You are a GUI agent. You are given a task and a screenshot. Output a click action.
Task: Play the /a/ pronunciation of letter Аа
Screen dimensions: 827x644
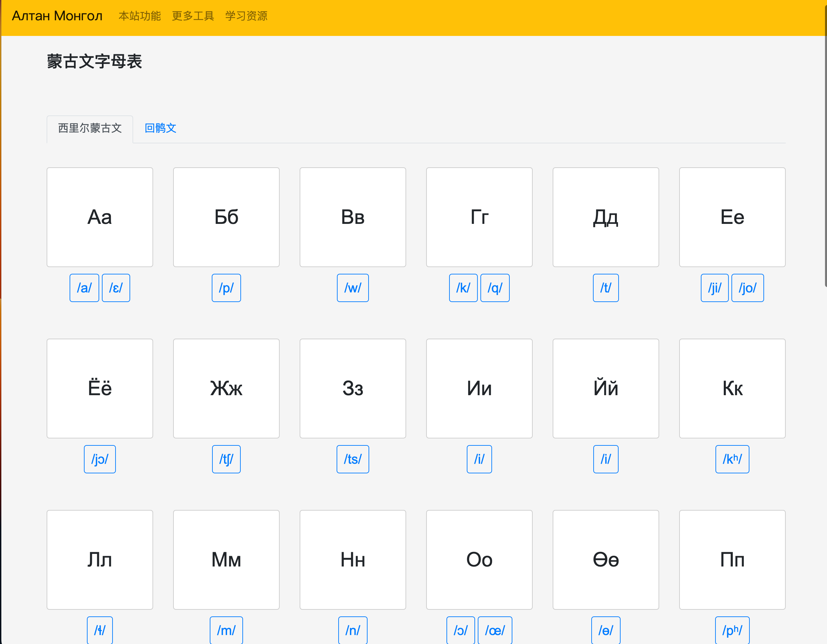pyautogui.click(x=84, y=288)
